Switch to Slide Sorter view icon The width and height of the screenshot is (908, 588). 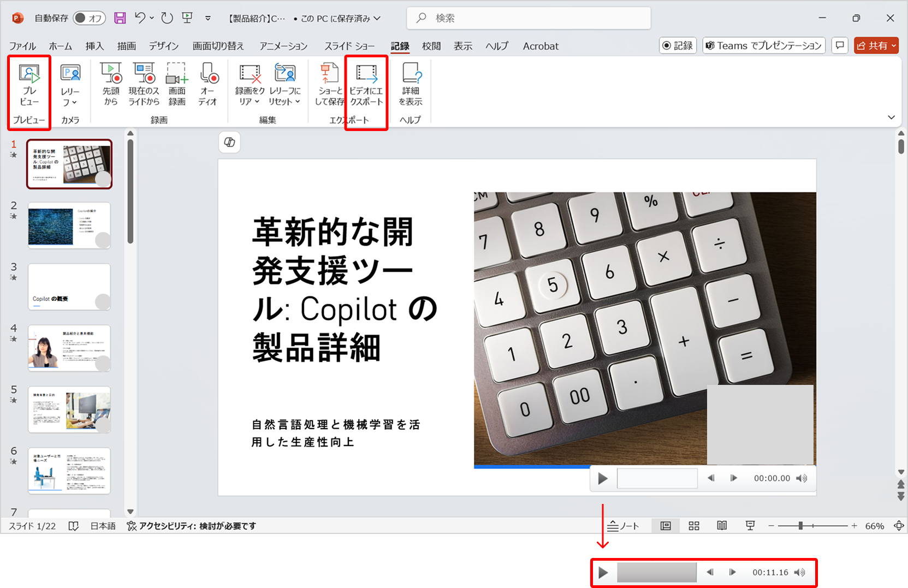(694, 526)
